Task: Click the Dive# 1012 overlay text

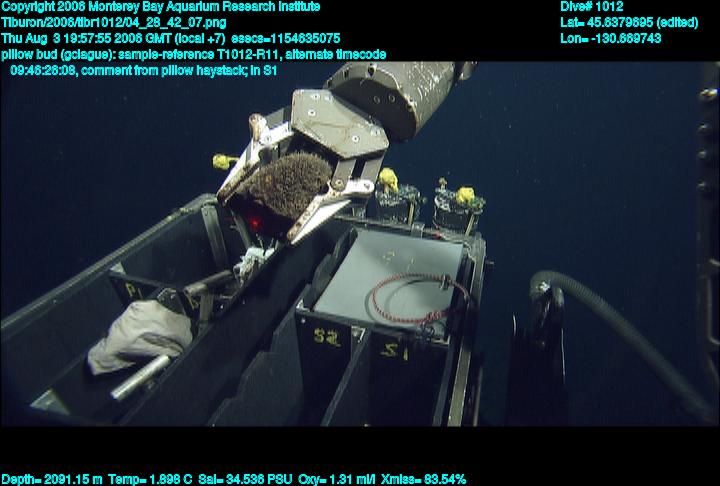Action: coord(592,6)
